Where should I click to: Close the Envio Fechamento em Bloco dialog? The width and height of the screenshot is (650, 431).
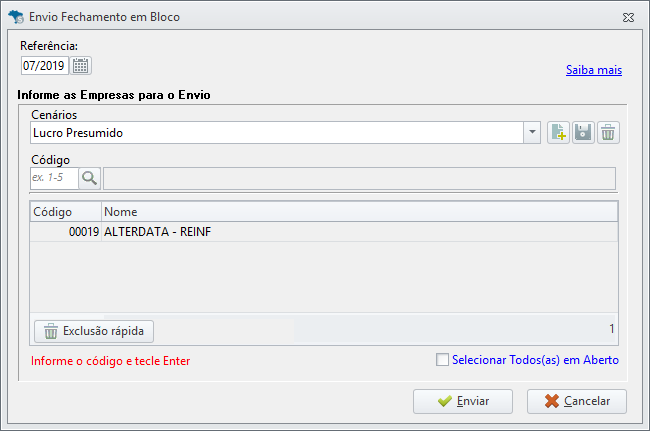(628, 17)
